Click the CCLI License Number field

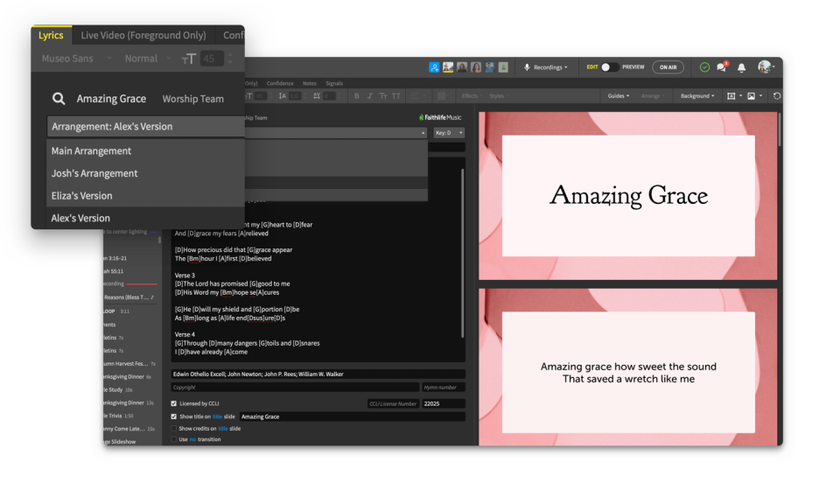point(443,404)
